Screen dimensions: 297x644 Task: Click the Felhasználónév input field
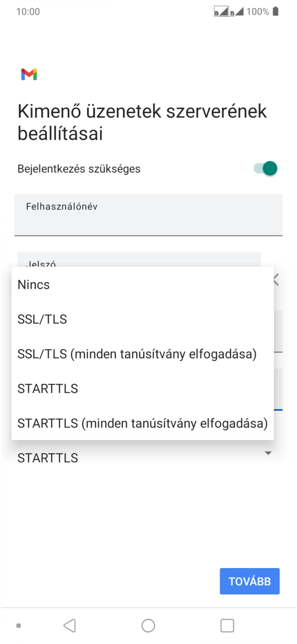pos(148,215)
